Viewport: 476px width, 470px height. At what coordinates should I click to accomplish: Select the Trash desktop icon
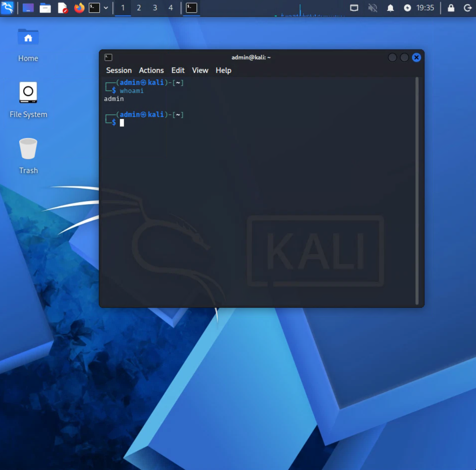click(28, 156)
